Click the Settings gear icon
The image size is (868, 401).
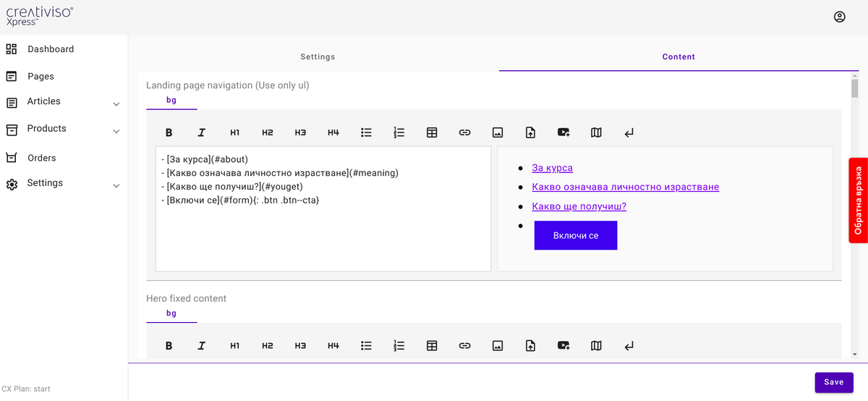[x=12, y=185]
